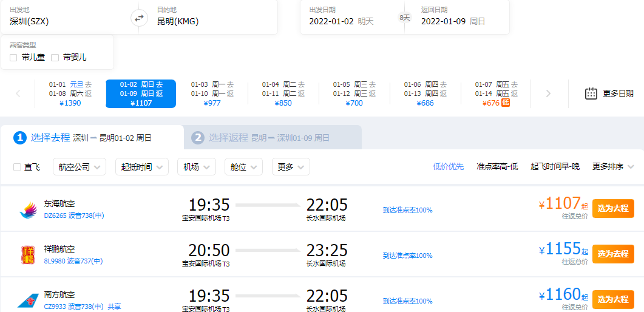Click the step 2 return trip circle icon
Viewport: 644px width, 312px height.
[197, 138]
